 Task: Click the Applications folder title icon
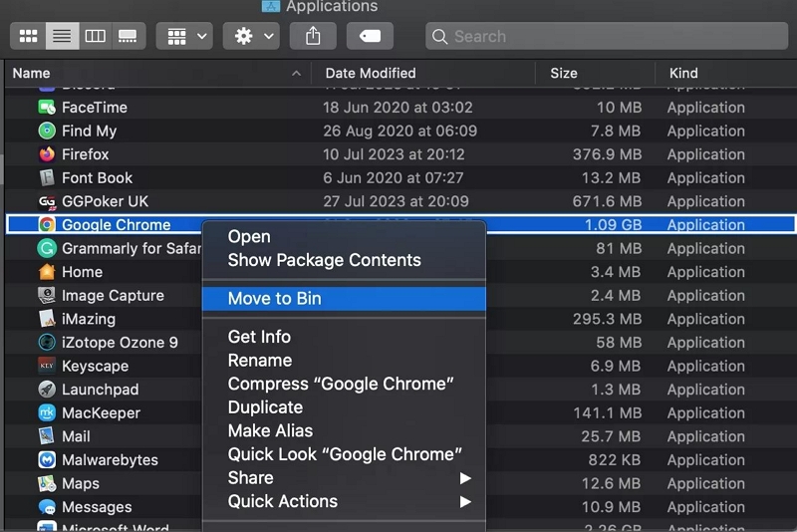point(270,6)
